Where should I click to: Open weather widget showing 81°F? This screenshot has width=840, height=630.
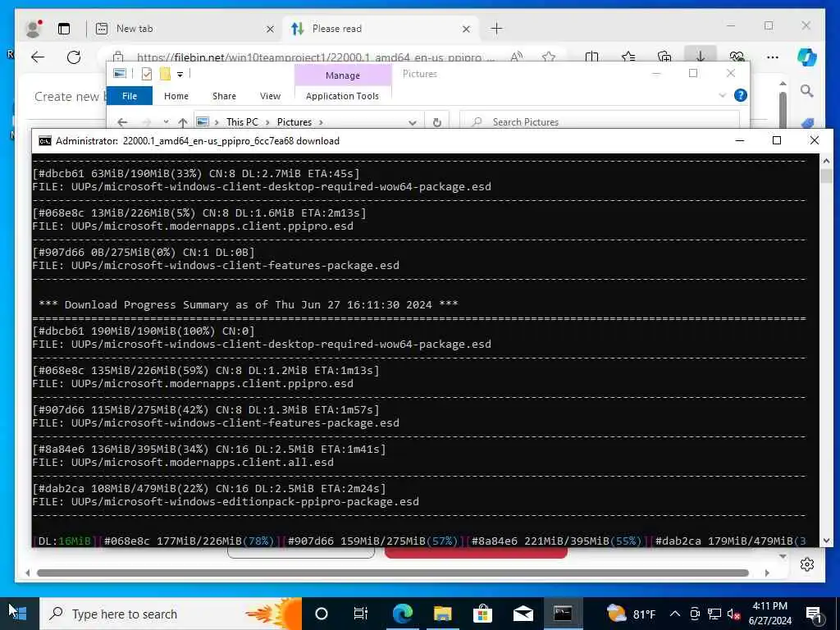[x=631, y=614]
